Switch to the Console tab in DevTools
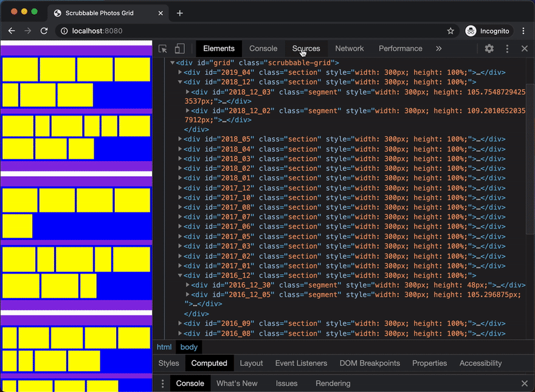The width and height of the screenshot is (535, 392). pyautogui.click(x=263, y=49)
